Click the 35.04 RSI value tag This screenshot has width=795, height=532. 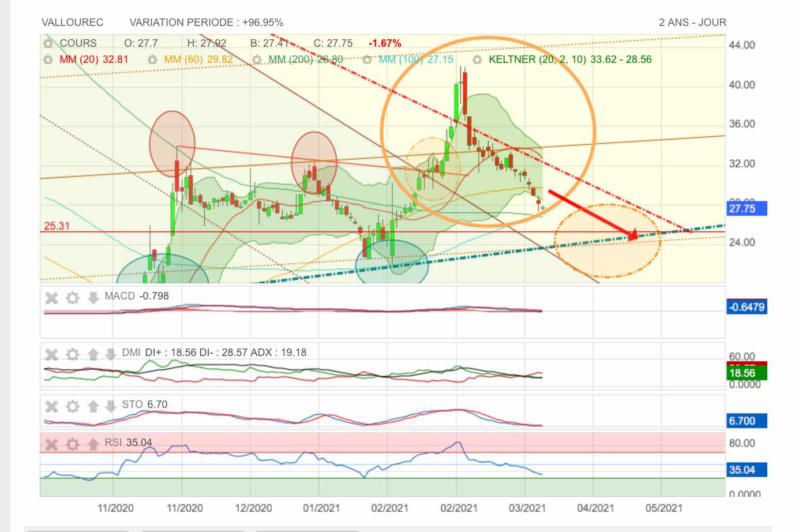tap(747, 470)
